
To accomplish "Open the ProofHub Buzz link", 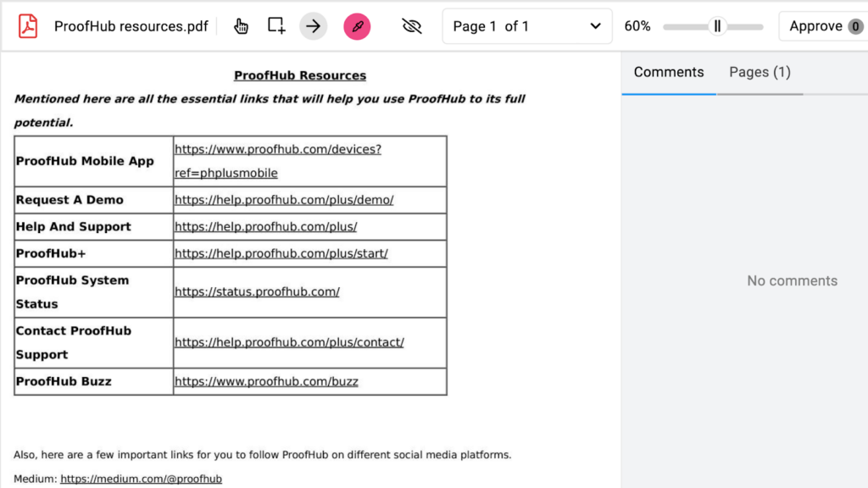I will pyautogui.click(x=266, y=381).
